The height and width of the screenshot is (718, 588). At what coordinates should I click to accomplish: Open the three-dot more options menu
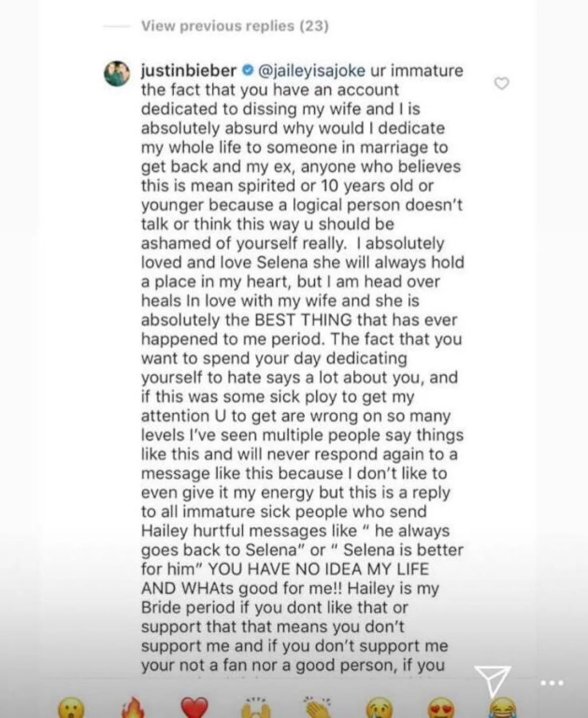click(552, 682)
